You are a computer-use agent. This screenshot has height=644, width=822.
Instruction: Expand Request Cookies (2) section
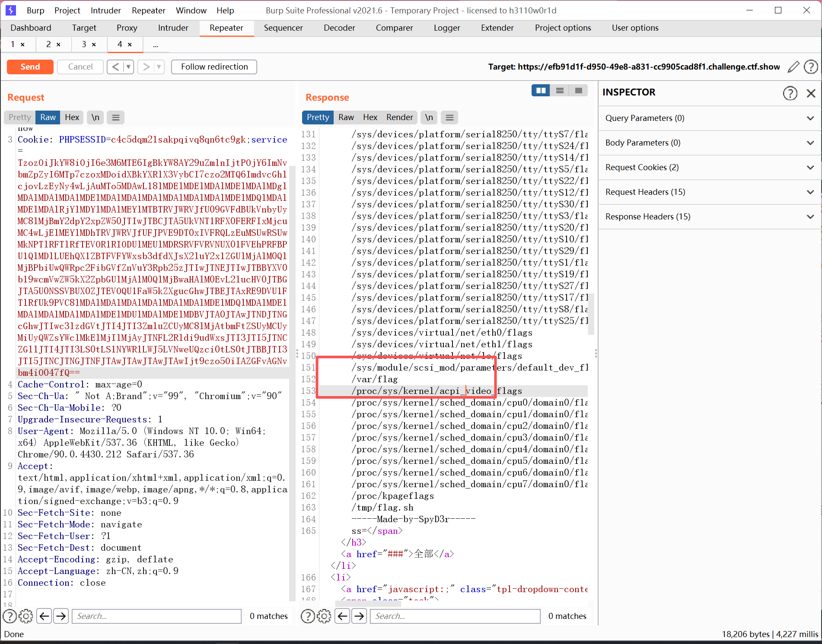click(x=710, y=168)
